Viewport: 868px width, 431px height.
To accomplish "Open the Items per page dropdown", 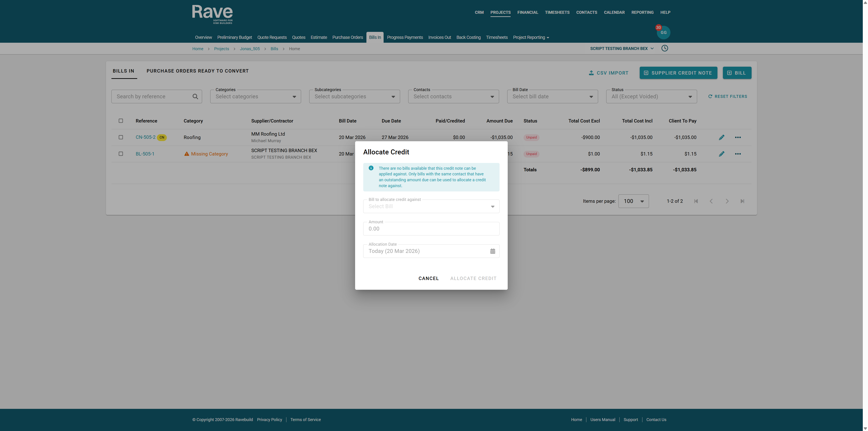I will [x=633, y=201].
